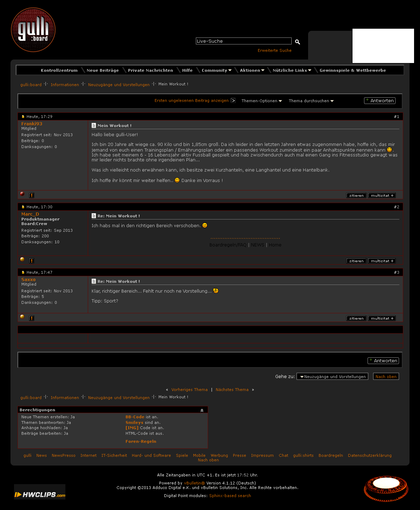Collapse the Berechtigungen panel
Image resolution: width=420 pixels, height=510 pixels.
coord(202,410)
